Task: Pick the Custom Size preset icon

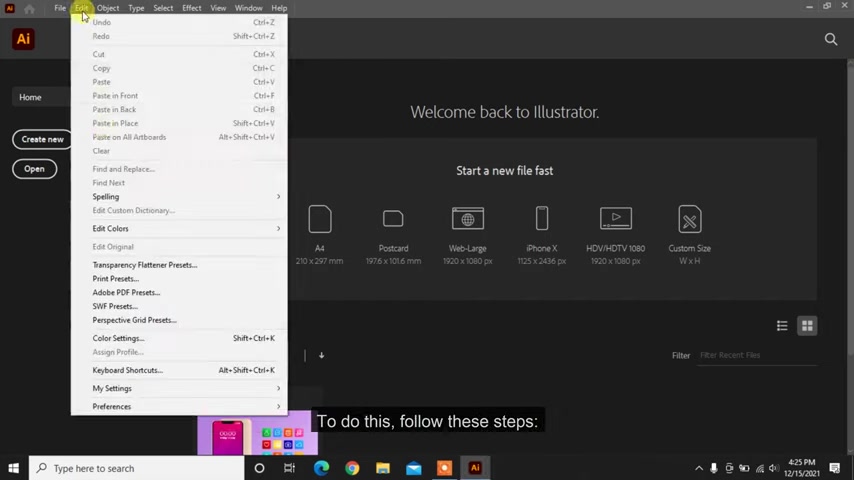Action: point(690,219)
